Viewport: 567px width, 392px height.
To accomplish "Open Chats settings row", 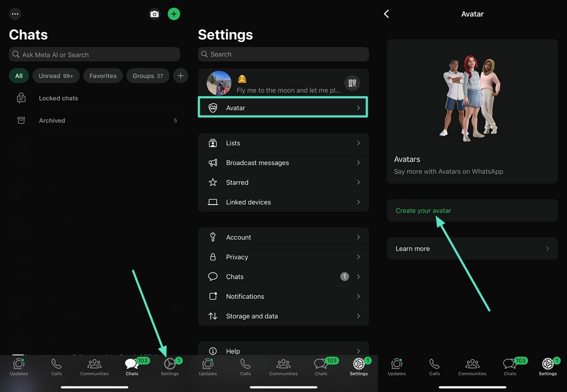I will click(x=283, y=276).
